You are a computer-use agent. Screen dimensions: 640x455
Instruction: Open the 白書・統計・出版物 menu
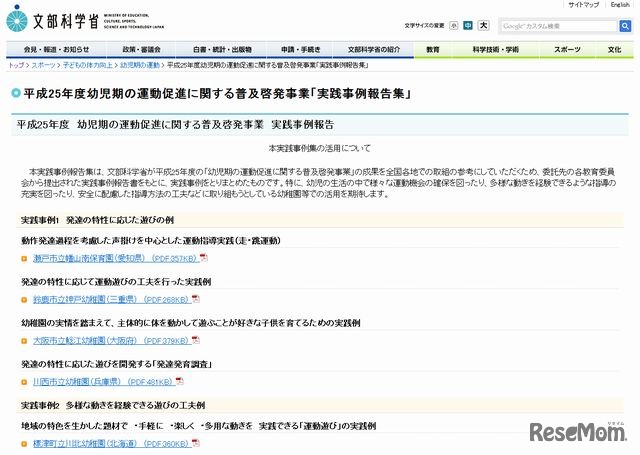coord(222,50)
